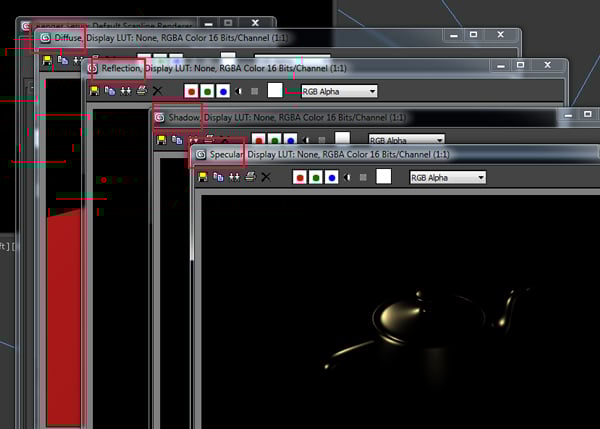
Task: Print image from the Reflection window
Action: 142,90
